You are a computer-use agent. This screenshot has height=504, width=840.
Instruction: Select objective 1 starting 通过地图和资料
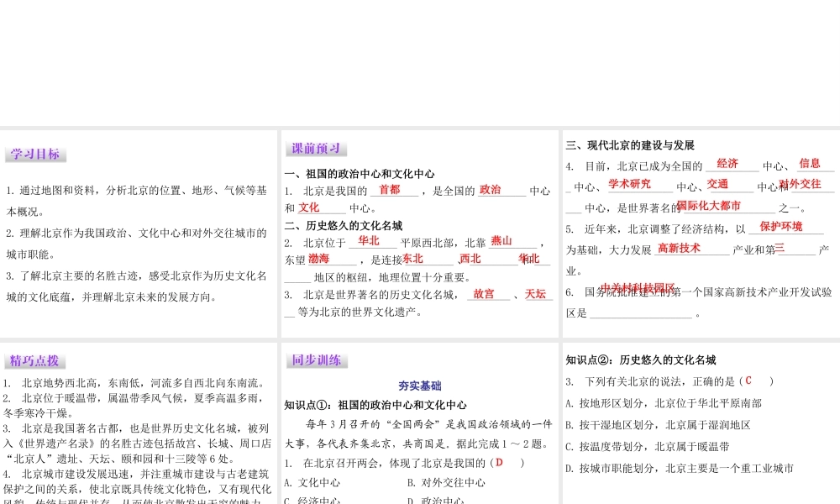pos(137,201)
